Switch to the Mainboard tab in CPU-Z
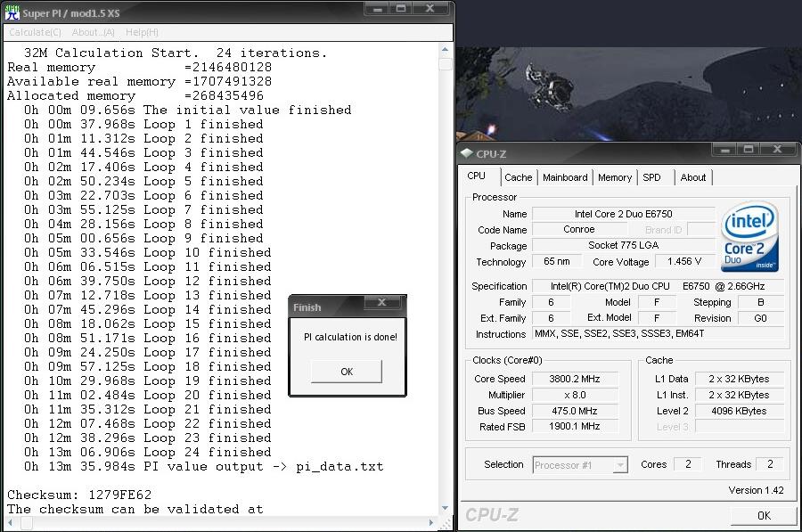This screenshot has width=802, height=532. 565,177
